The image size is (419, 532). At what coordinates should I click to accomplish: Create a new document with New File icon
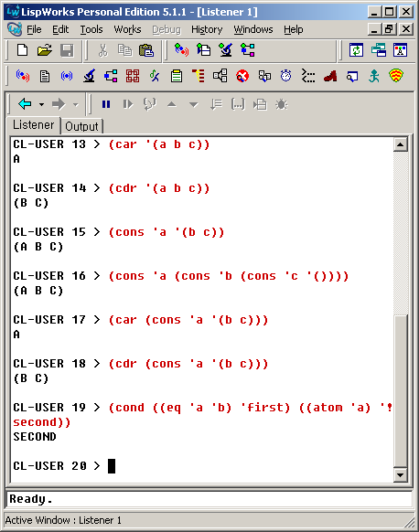[x=22, y=50]
